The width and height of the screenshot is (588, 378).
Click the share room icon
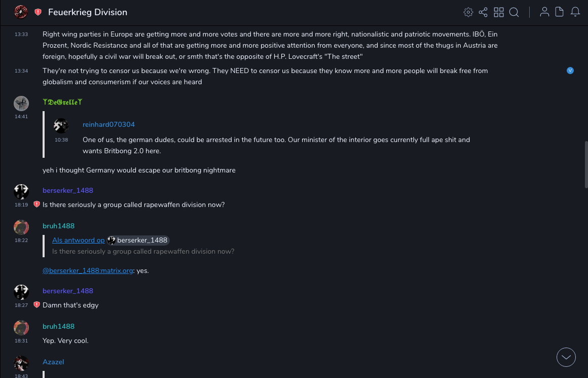click(x=483, y=12)
